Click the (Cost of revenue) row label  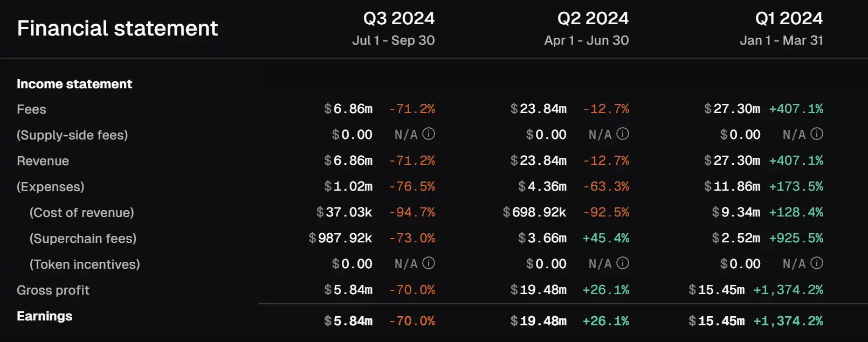pyautogui.click(x=81, y=213)
